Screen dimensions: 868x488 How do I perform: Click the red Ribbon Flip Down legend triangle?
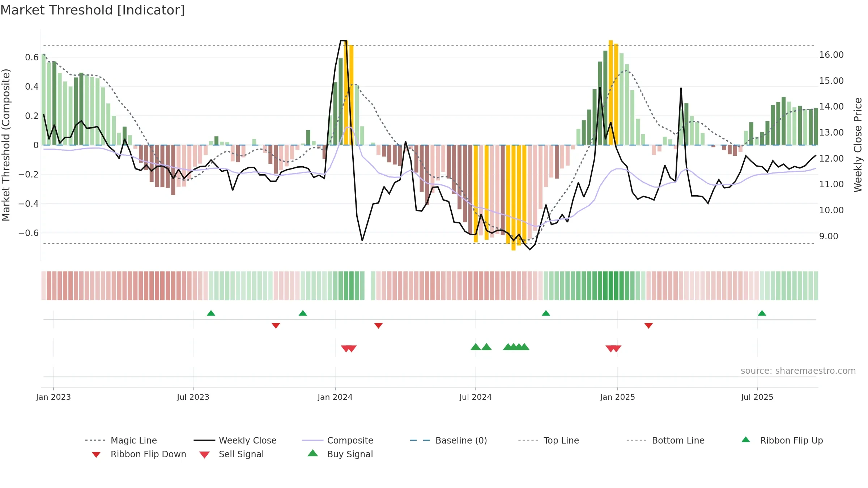(96, 455)
